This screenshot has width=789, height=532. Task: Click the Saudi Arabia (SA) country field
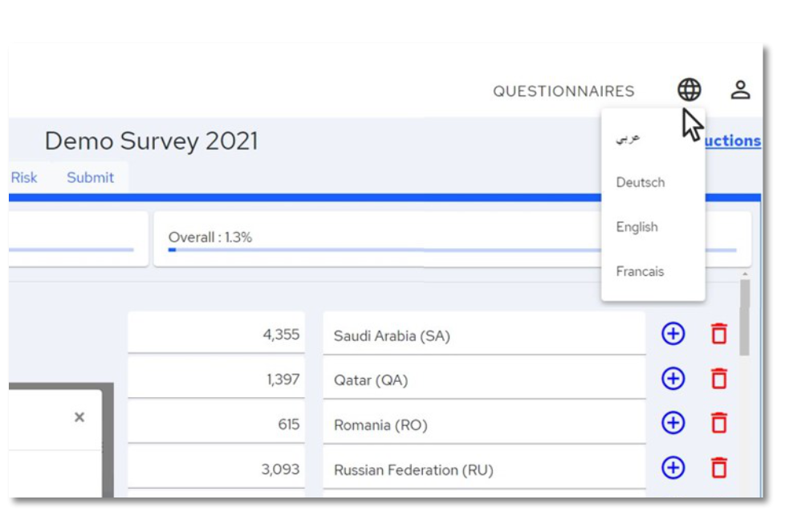pyautogui.click(x=483, y=335)
